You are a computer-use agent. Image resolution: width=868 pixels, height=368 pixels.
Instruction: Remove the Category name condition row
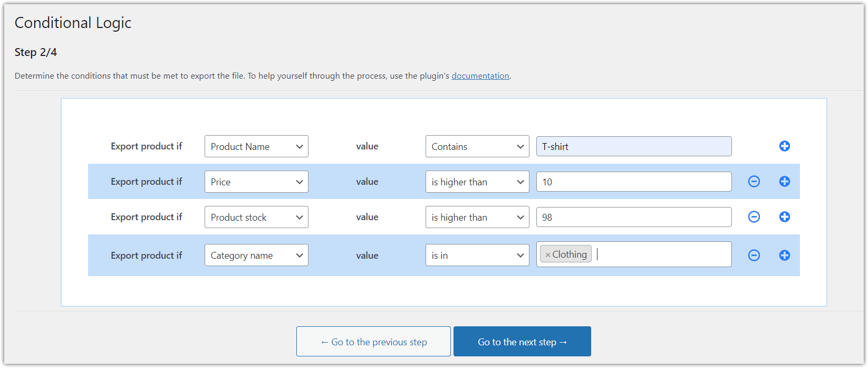pyautogui.click(x=754, y=256)
